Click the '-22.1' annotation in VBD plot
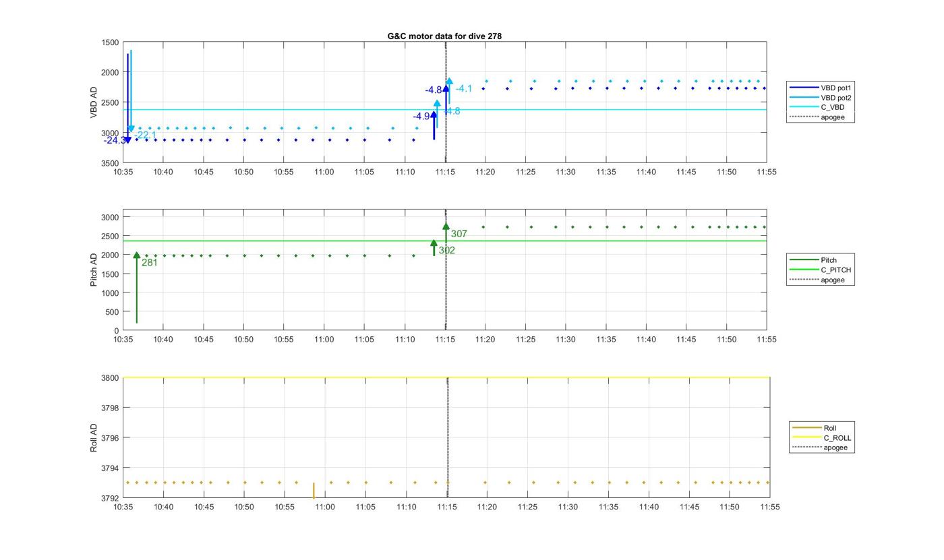This screenshot has height=560, width=944. [x=146, y=135]
